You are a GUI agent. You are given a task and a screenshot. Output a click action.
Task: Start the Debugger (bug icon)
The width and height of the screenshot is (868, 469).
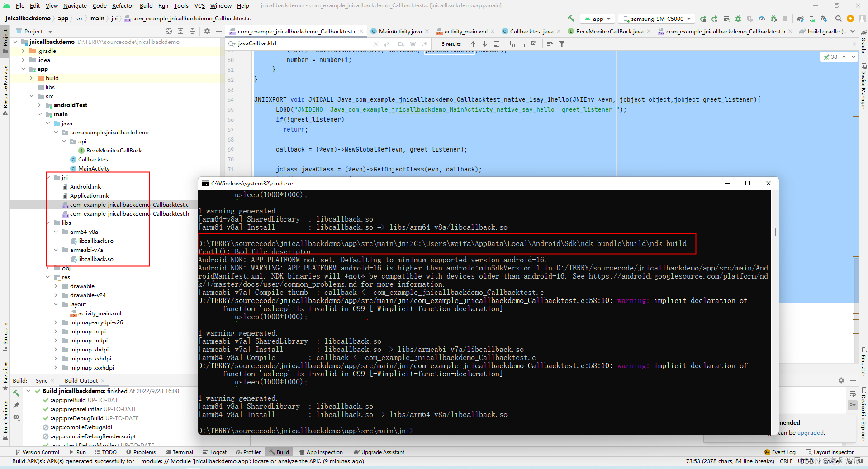[x=738, y=19]
